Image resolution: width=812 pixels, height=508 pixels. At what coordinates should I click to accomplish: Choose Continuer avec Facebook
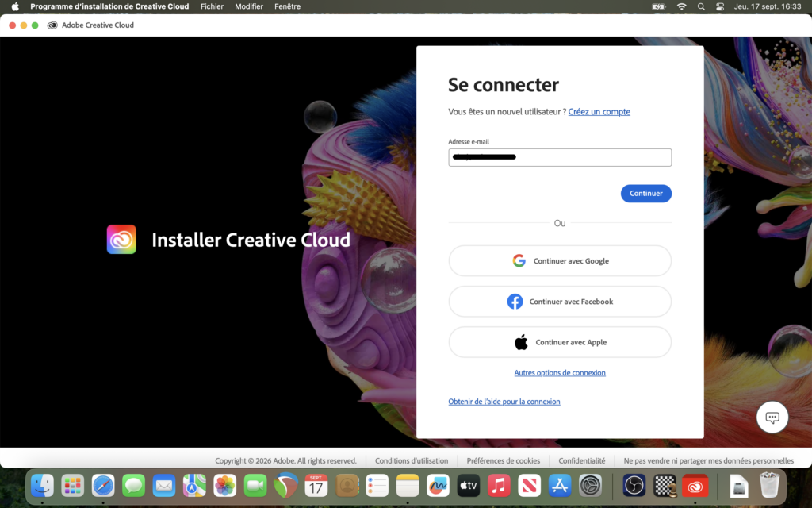[560, 301]
